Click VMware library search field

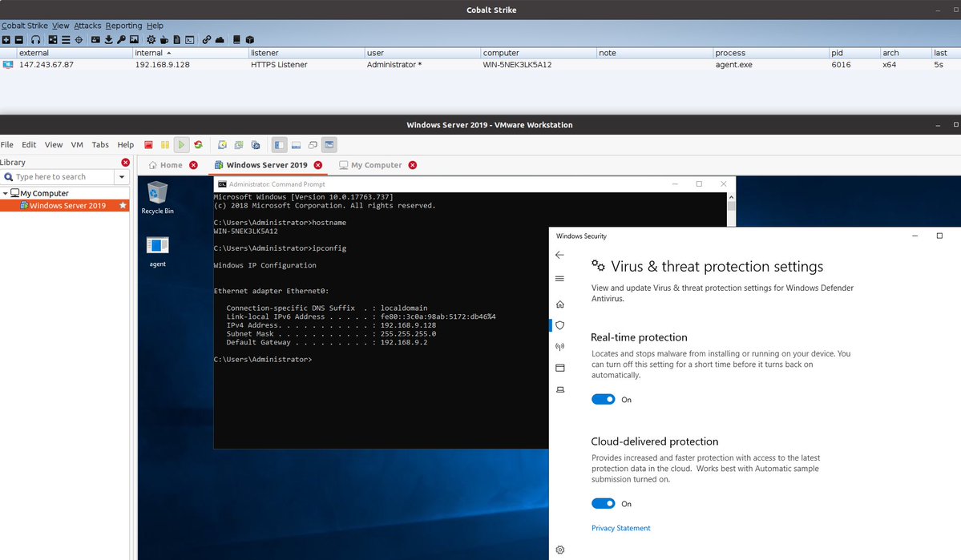(59, 177)
